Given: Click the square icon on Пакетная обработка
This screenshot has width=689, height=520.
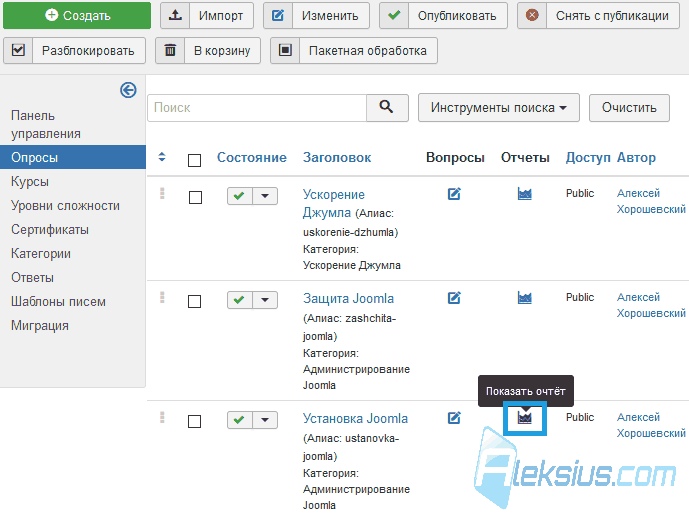Looking at the screenshot, I should (285, 50).
